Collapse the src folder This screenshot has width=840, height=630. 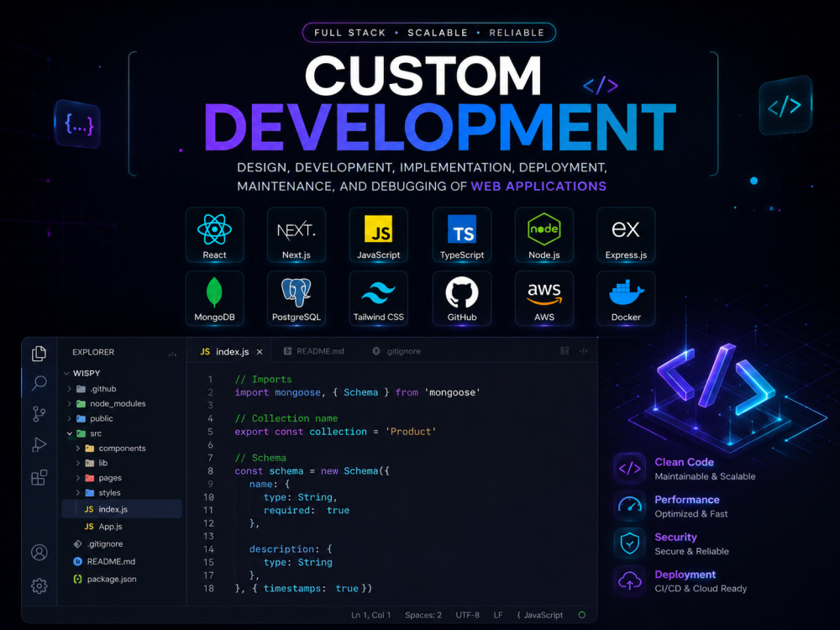(70, 433)
